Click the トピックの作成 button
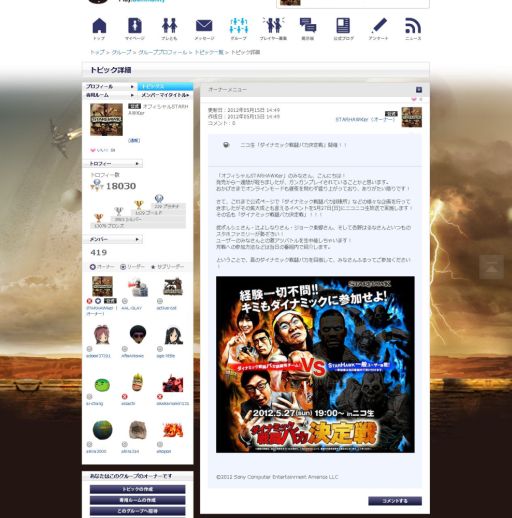The height and width of the screenshot is (518, 512). [137, 489]
